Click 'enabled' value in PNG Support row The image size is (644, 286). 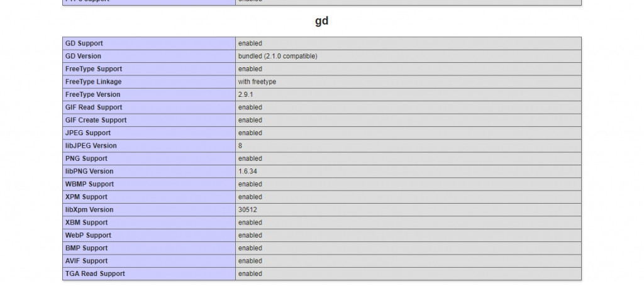[250, 158]
